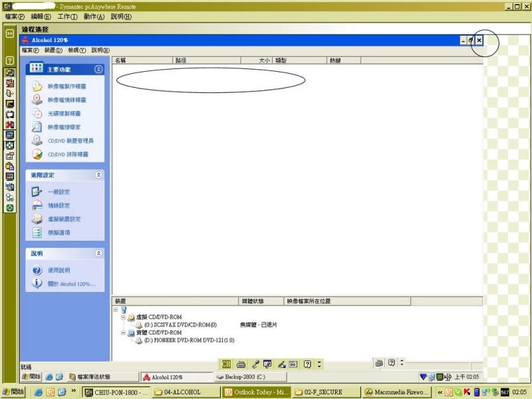Viewport: 532px width, 399px height.
Task: Click the 模擬選項 emulation options link
Action: (59, 233)
